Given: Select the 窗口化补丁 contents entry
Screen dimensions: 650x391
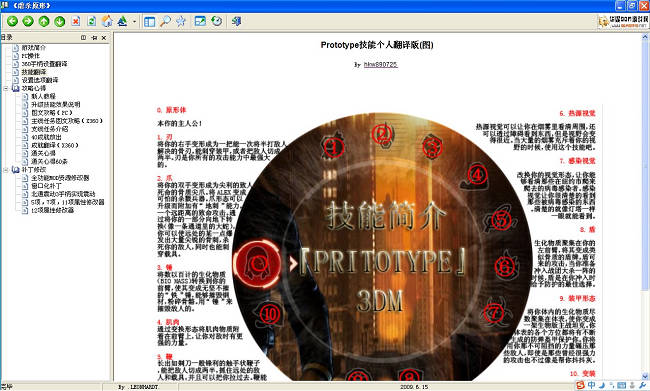Looking at the screenshot, I should point(46,186).
